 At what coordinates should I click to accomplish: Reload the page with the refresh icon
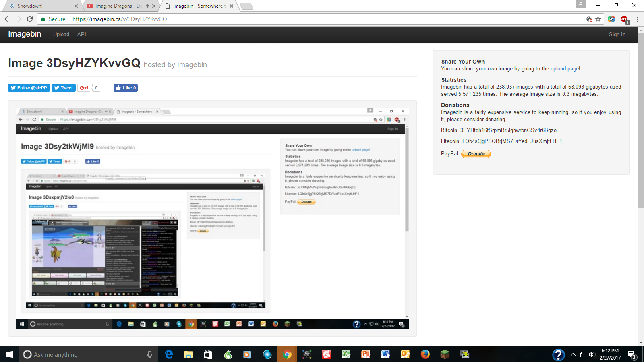pos(30,19)
